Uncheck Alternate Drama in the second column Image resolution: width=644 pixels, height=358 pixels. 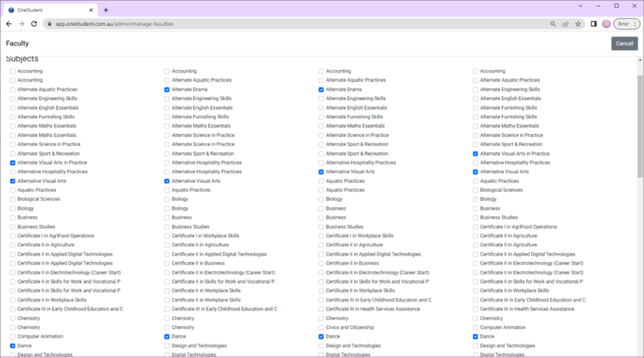point(167,90)
